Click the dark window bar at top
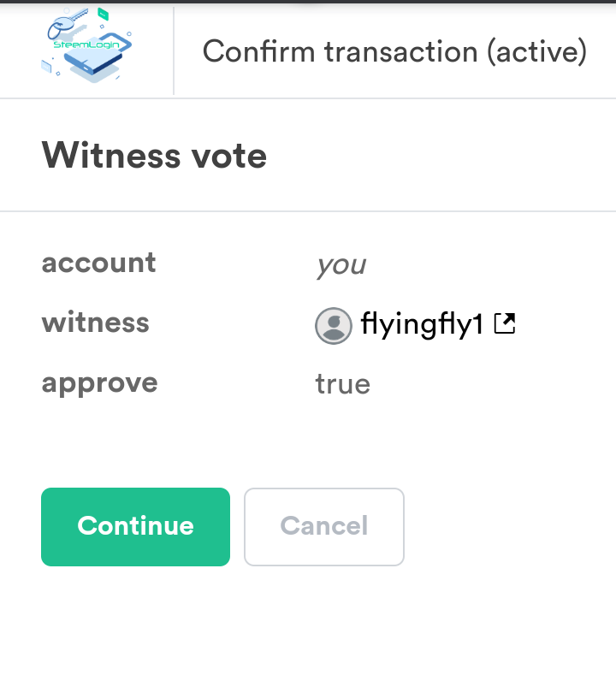 [x=308, y=2]
